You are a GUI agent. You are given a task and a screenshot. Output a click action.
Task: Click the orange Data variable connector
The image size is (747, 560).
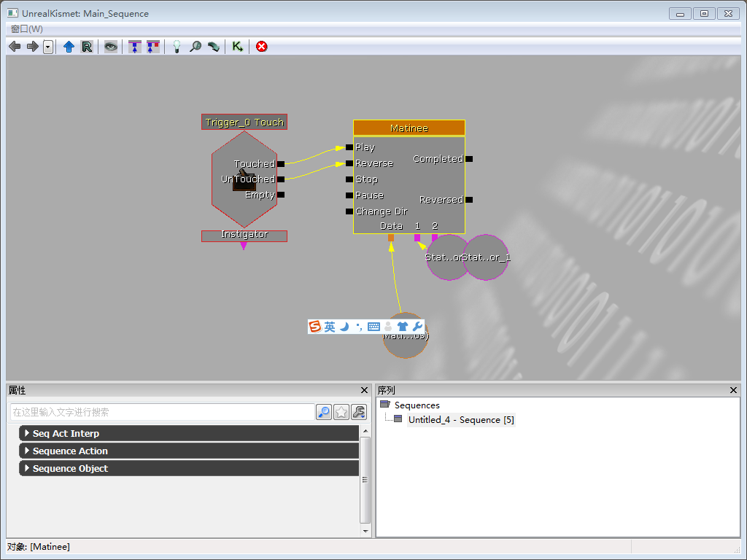(x=391, y=238)
